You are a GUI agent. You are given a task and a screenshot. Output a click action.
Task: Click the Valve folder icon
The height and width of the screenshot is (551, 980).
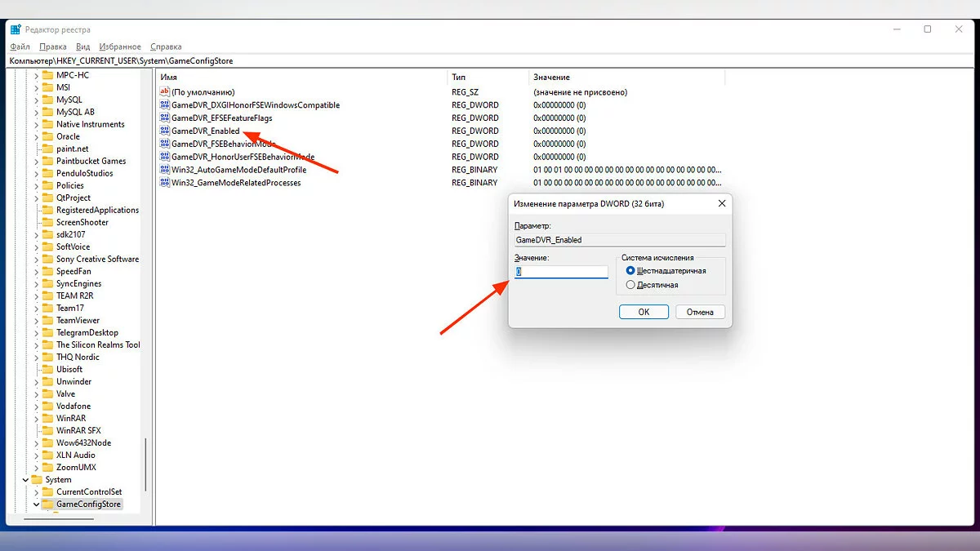pyautogui.click(x=47, y=393)
